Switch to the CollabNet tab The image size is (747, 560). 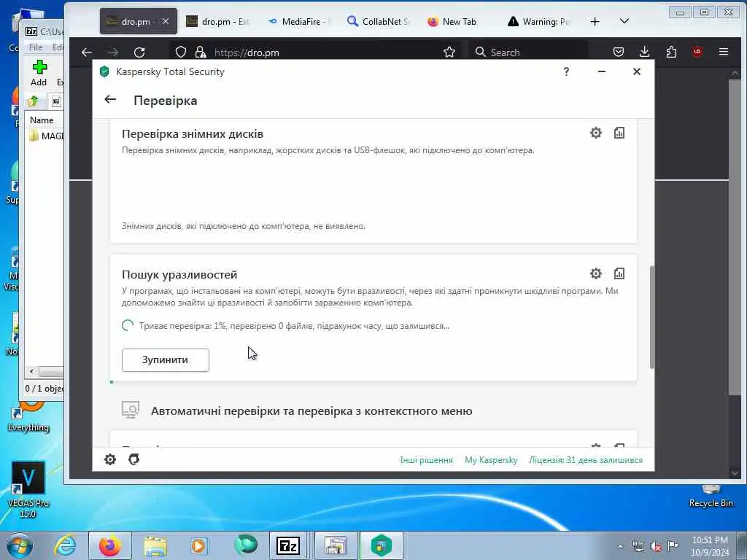379,21
